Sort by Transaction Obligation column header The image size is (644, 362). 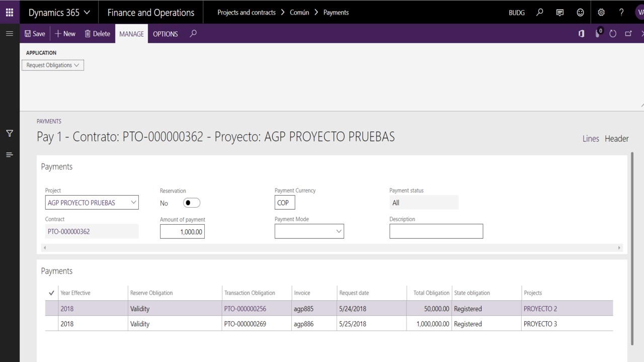coord(250,293)
